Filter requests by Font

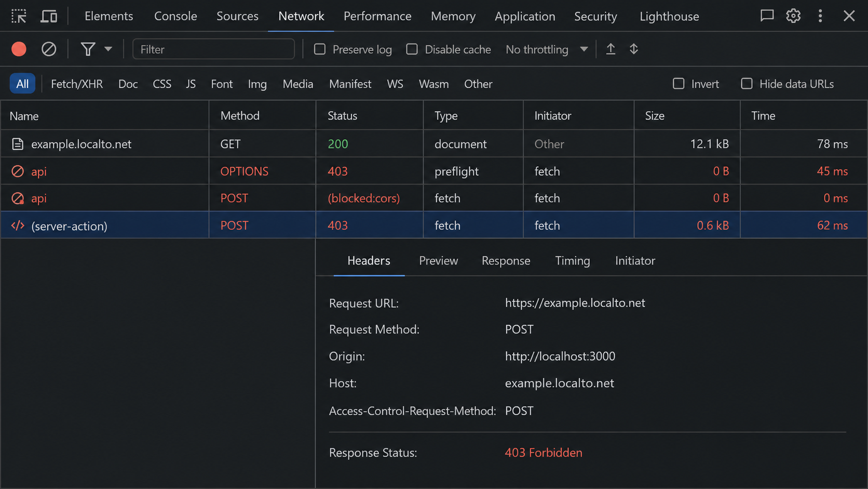point(222,84)
